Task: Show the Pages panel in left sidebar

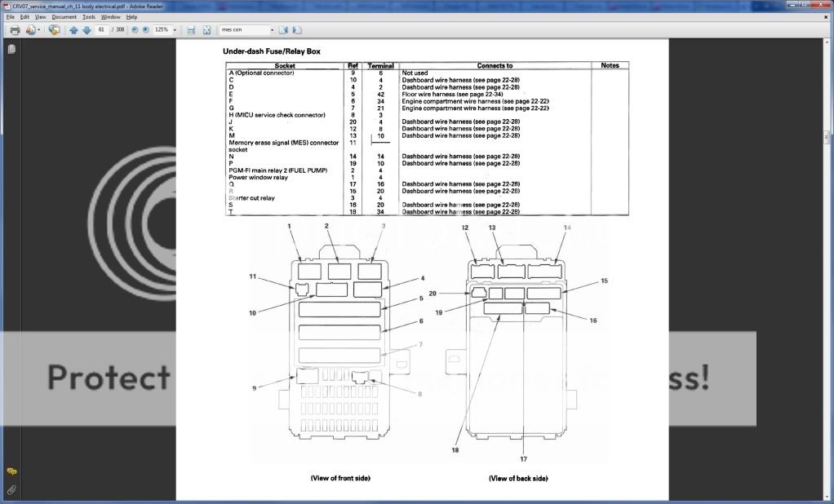Action: (11, 50)
